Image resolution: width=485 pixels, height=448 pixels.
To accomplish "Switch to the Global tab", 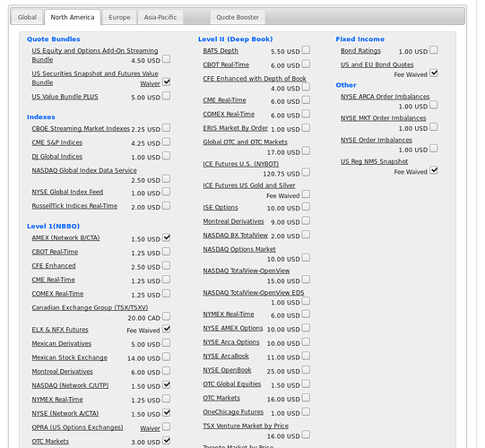I will [x=27, y=17].
